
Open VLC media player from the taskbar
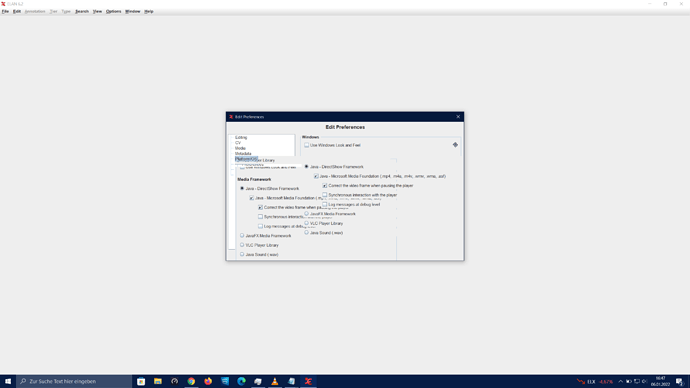pos(275,381)
